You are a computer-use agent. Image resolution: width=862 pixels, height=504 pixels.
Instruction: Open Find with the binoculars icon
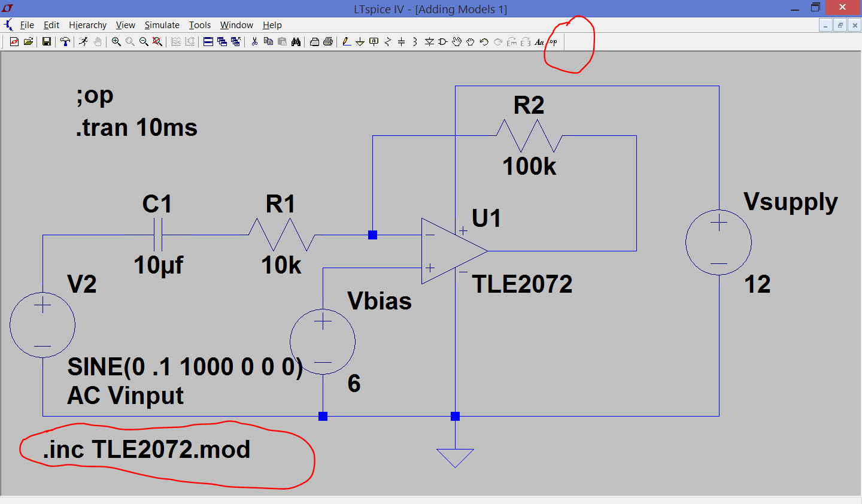coord(296,42)
